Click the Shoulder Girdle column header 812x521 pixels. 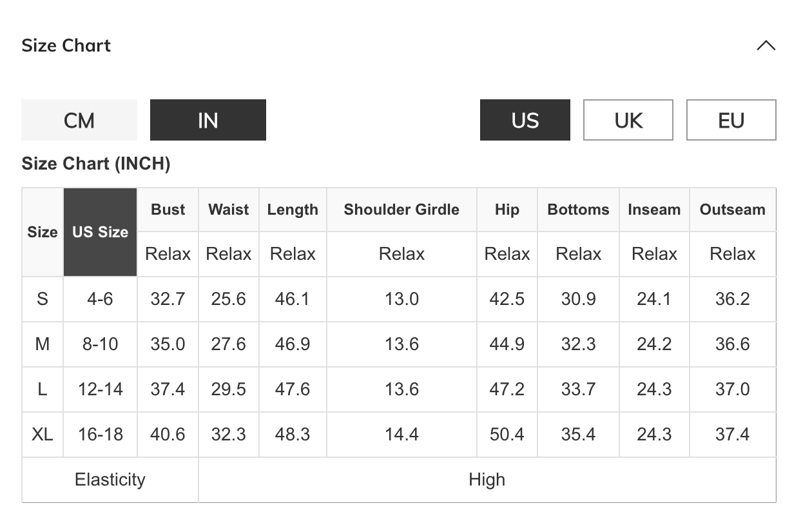[x=401, y=210]
